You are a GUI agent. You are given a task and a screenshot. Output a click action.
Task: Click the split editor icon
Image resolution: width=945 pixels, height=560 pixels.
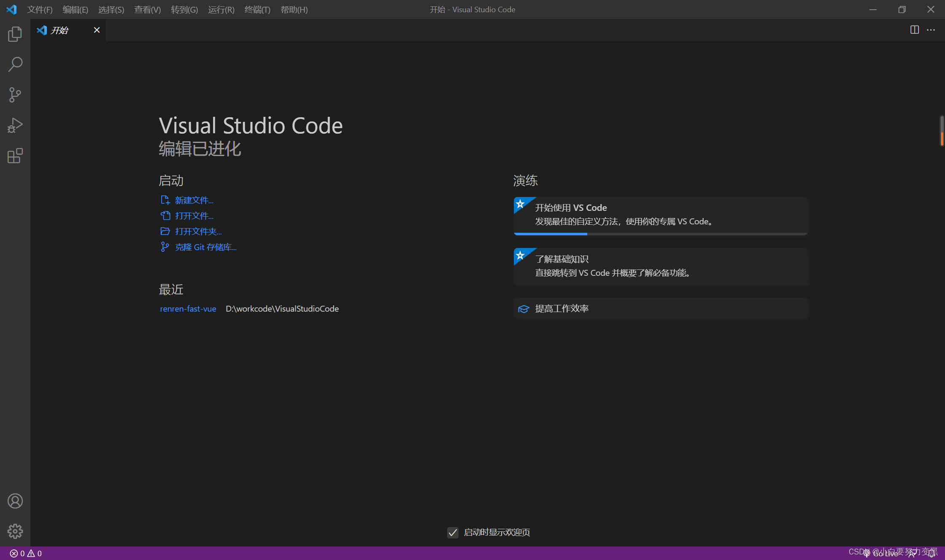click(914, 30)
